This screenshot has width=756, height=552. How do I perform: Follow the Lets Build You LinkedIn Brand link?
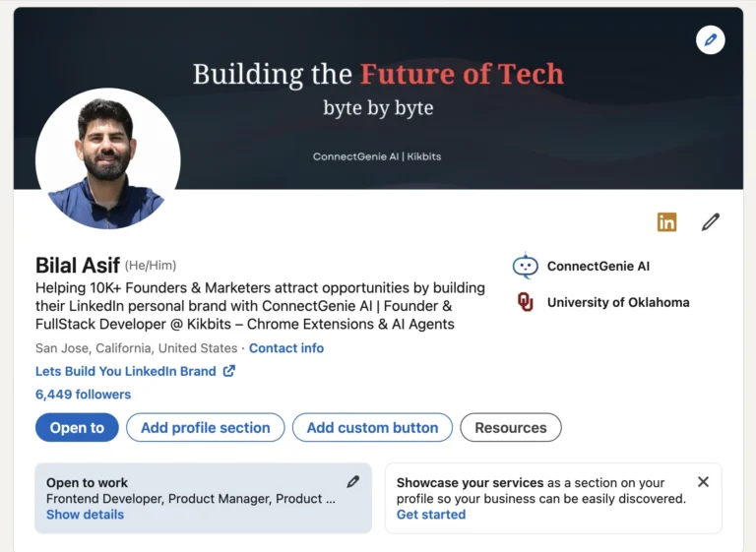coord(125,371)
